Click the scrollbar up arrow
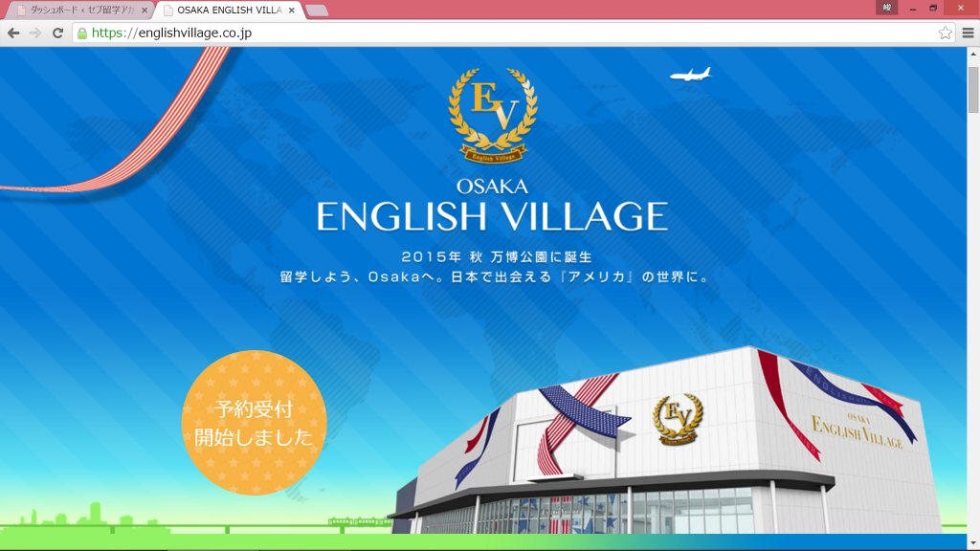This screenshot has height=551, width=980. pos(973,55)
